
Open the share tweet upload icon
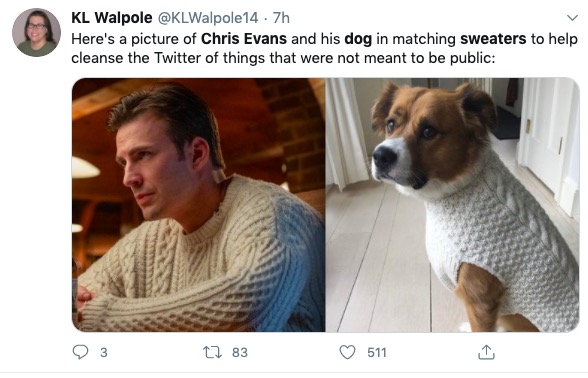click(x=486, y=352)
